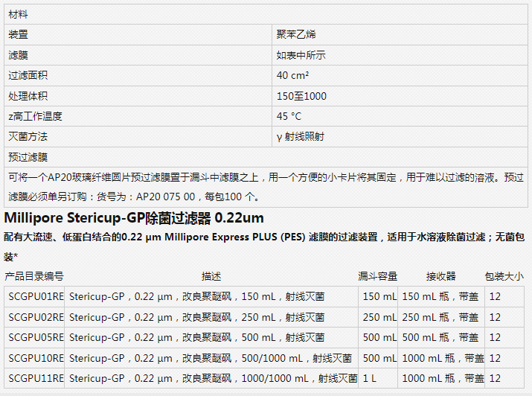The width and height of the screenshot is (532, 396).
Task: Select the 材料 header row
Action: pos(266,14)
